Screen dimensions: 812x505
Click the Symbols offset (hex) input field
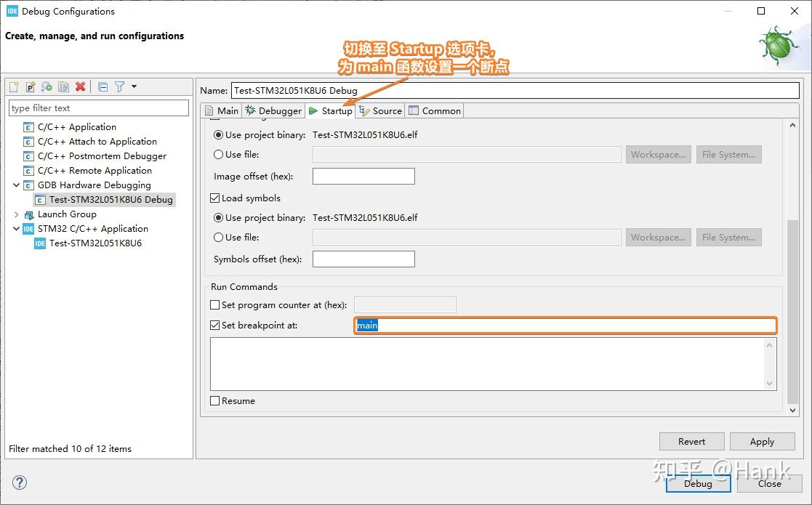pyautogui.click(x=363, y=259)
